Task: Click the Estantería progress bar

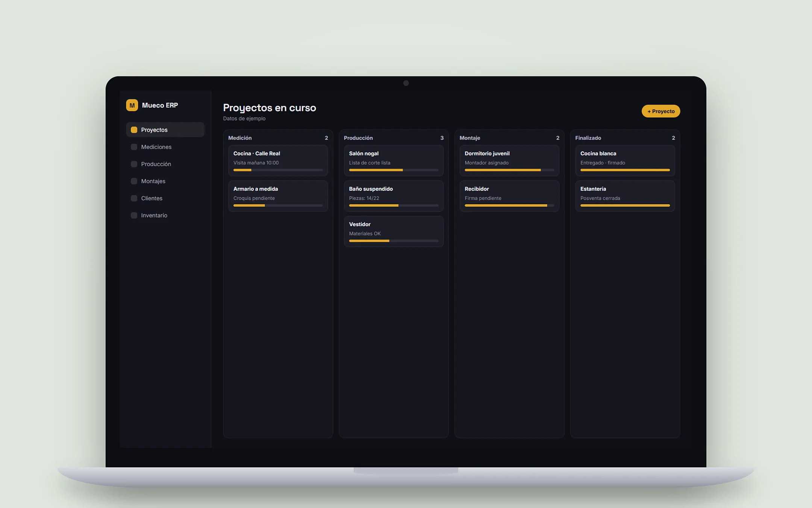Action: click(625, 205)
